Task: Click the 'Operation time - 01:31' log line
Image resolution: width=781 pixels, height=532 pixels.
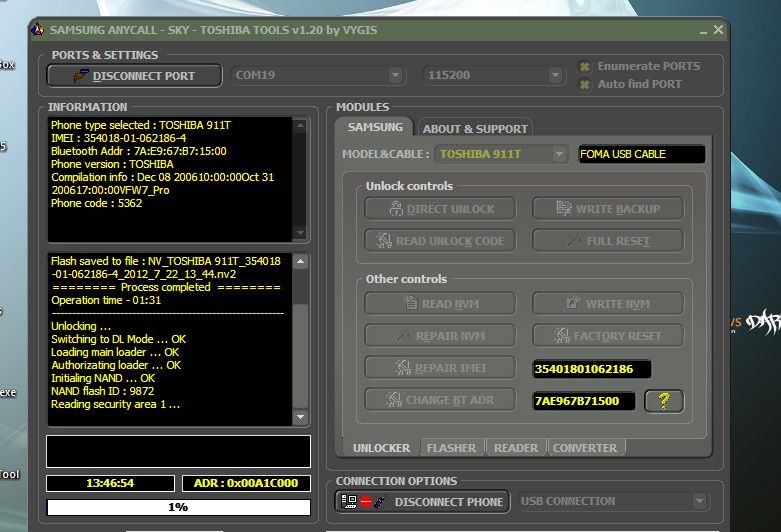Action: [106, 300]
